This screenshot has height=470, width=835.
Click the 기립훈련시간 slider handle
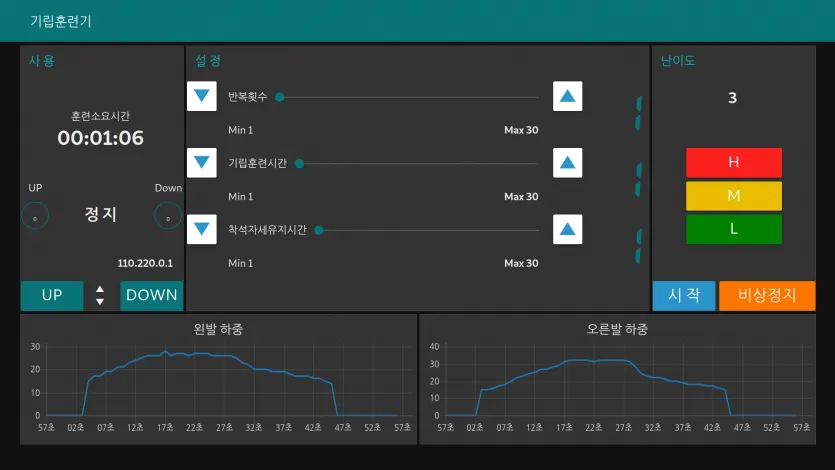[299, 163]
